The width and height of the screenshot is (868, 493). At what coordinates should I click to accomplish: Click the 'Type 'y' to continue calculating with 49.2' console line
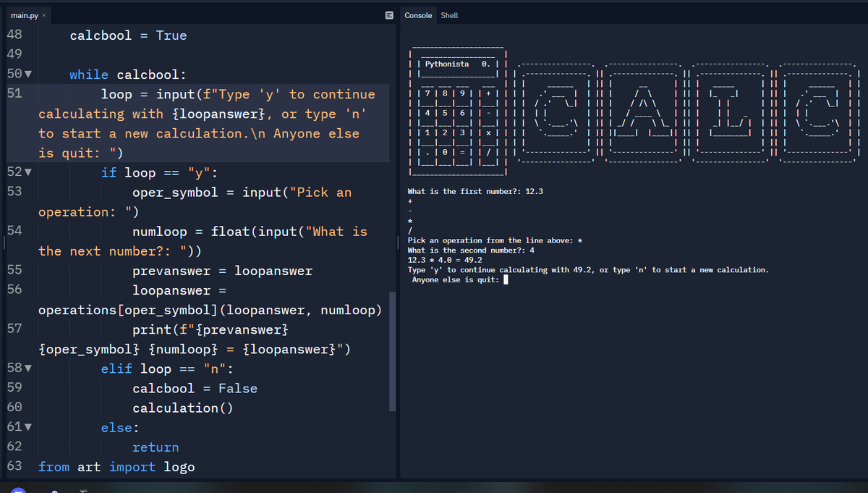pyautogui.click(x=588, y=270)
